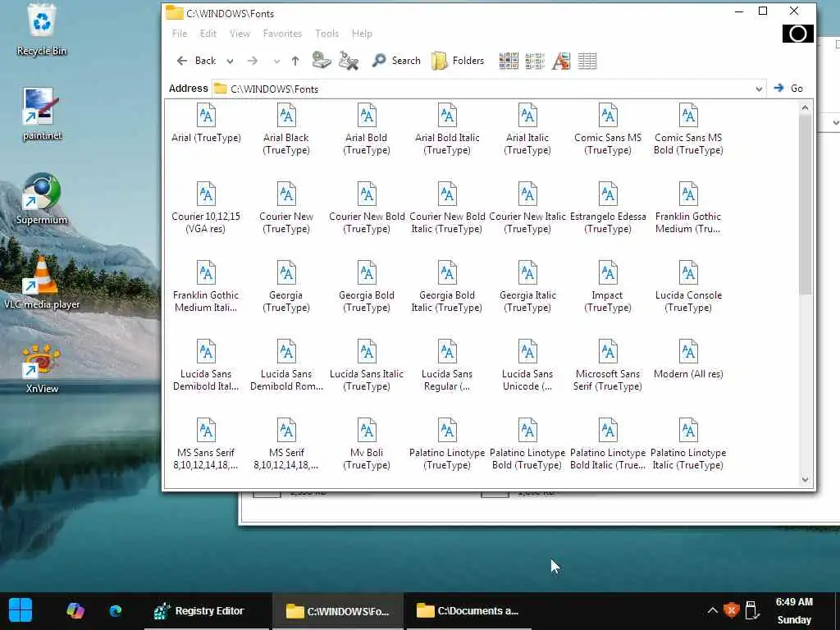The width and height of the screenshot is (840, 630).
Task: Switch to Details view icon
Action: click(x=587, y=61)
